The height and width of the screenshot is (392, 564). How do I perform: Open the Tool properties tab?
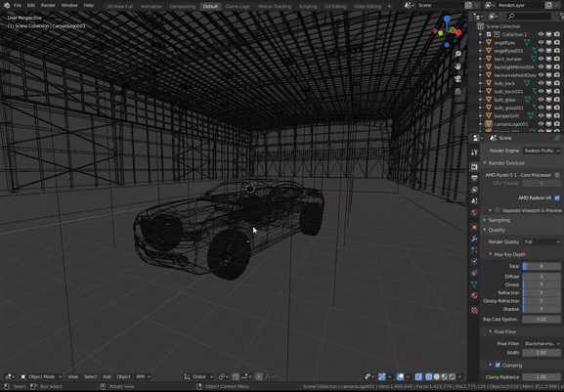pos(474,152)
